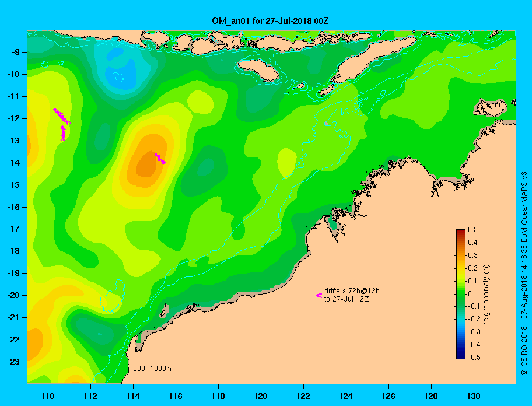Select the legend line "to 27-Jul 12Z"

click(346, 299)
